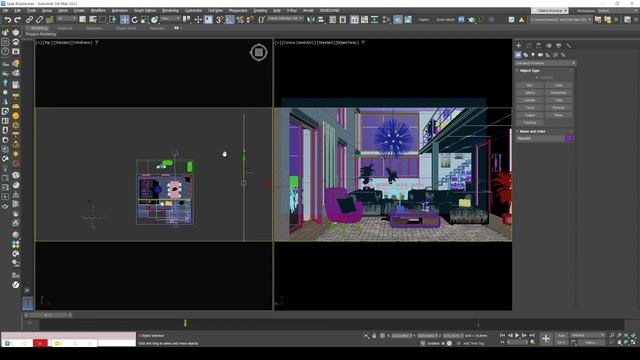
Task: Click the ViewCube in Top viewport
Action: [258, 52]
